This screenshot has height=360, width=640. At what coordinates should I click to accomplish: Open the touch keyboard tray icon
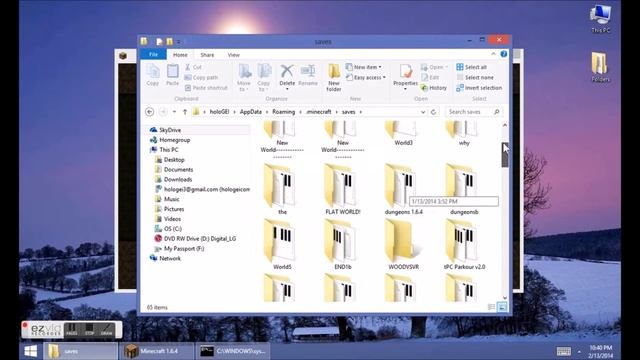pyautogui.click(x=564, y=351)
